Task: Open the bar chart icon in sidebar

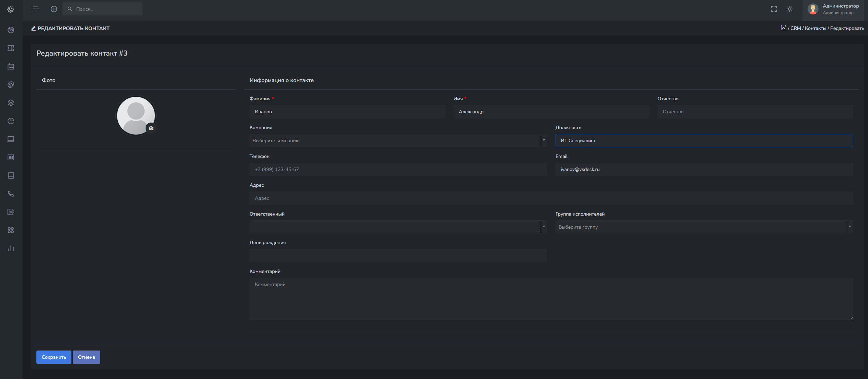Action: coord(11,249)
